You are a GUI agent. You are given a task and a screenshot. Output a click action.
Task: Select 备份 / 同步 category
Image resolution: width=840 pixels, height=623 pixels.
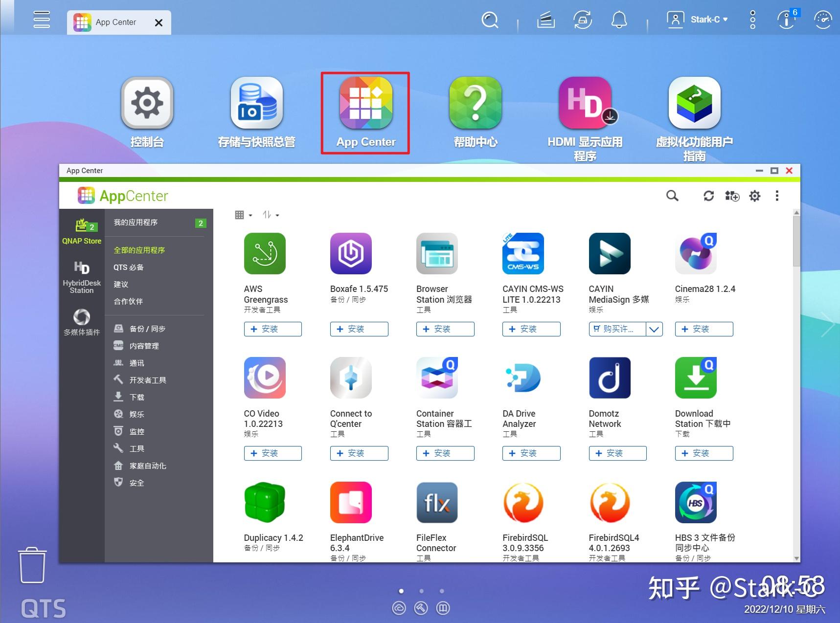point(139,329)
